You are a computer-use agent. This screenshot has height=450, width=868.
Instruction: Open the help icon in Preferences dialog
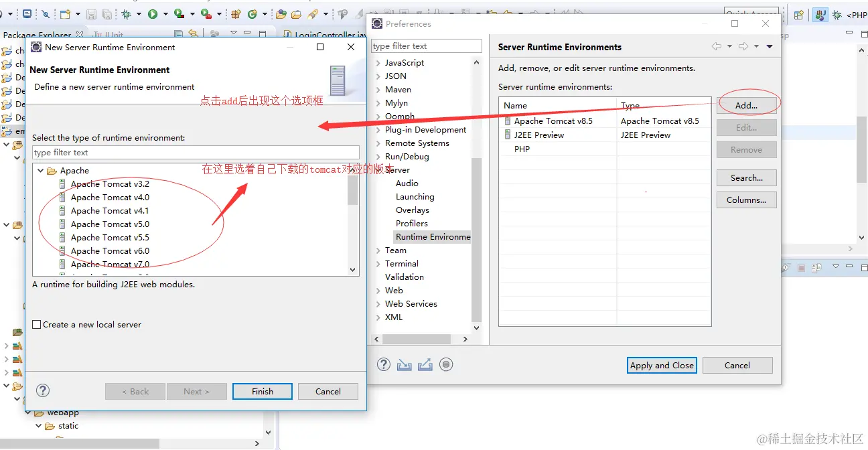[x=384, y=364]
